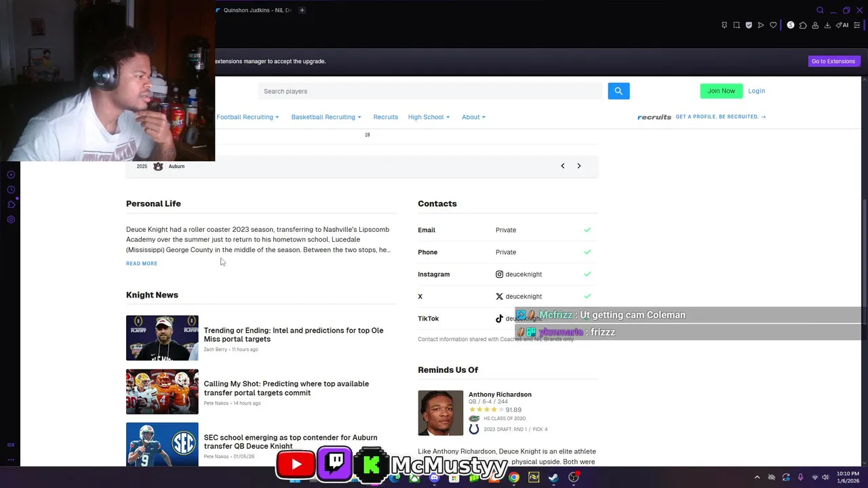Open Trending or Ending article thumbnail

pos(162,338)
